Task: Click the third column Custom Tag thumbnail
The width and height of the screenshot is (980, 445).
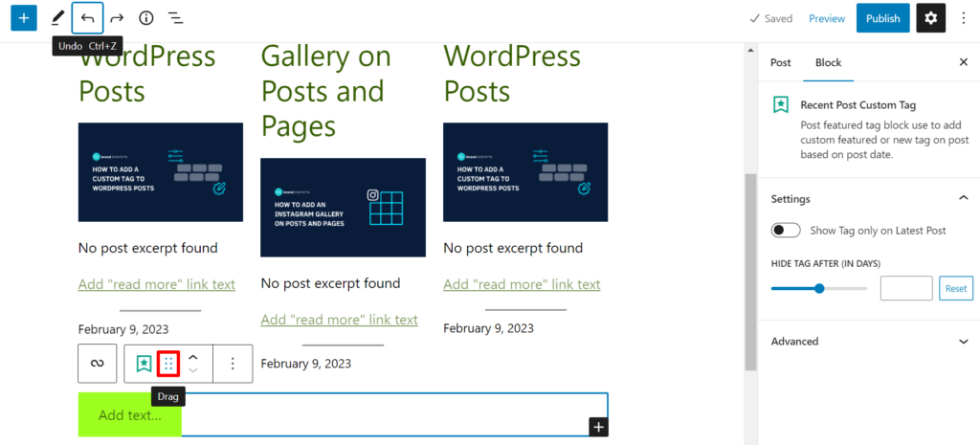Action: tap(525, 172)
